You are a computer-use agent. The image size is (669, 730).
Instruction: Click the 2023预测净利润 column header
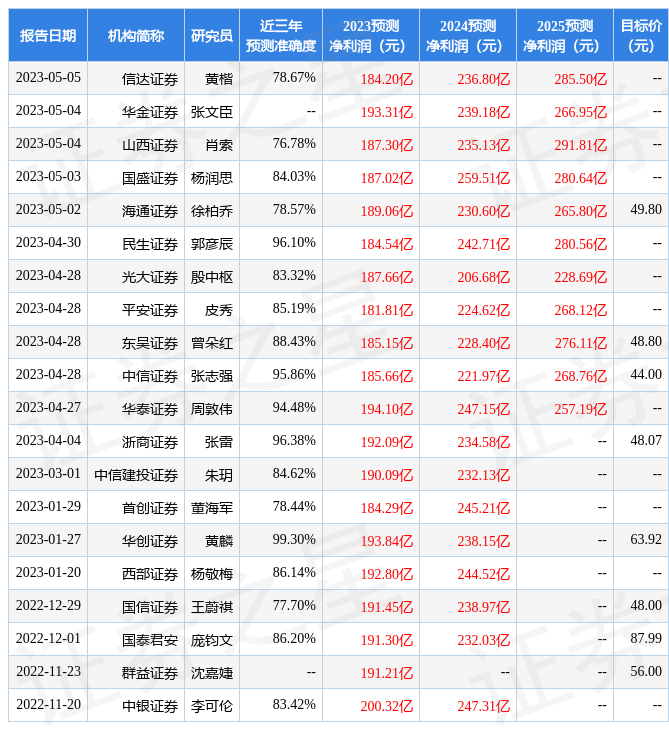(371, 35)
